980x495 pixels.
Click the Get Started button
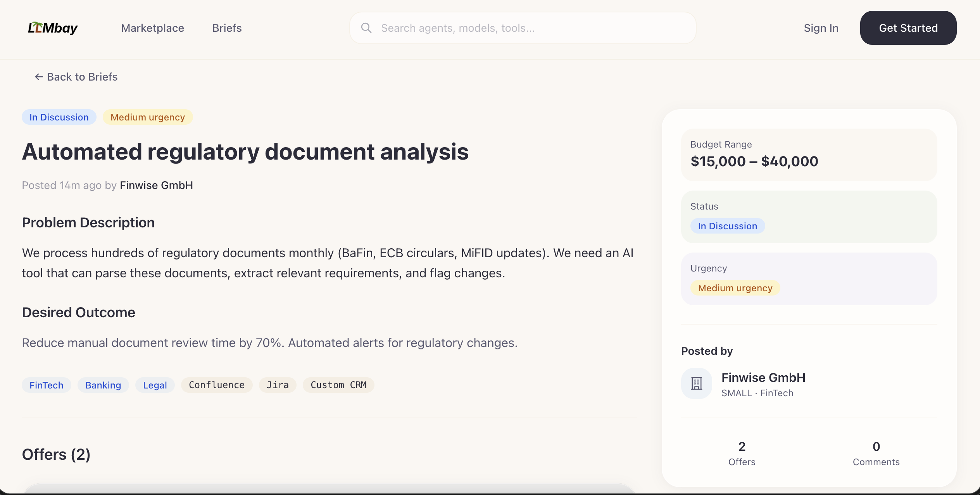pos(908,27)
